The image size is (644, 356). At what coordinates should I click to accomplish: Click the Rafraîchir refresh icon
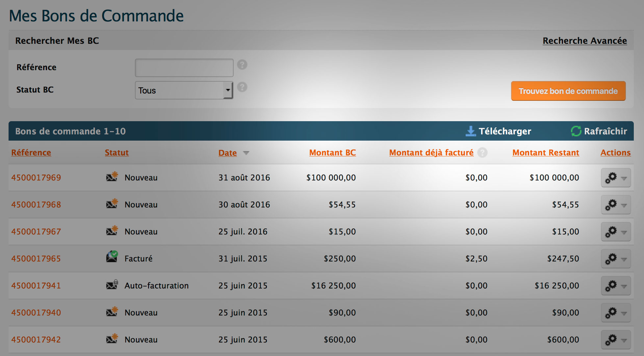576,131
